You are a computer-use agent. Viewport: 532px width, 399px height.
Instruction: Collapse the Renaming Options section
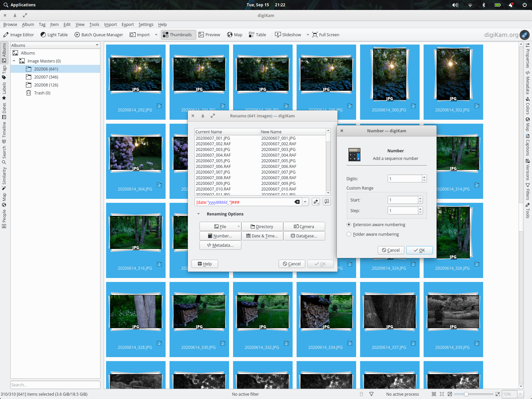[x=199, y=214]
